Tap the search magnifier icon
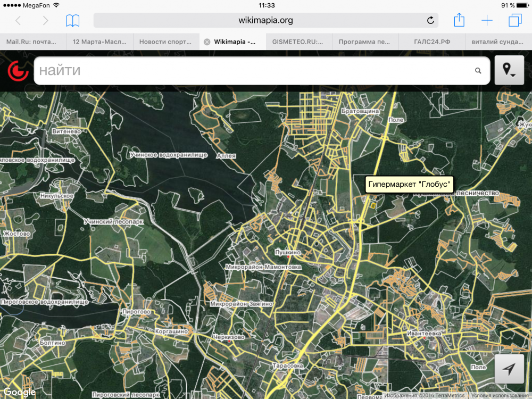Image resolution: width=532 pixels, height=399 pixels. (478, 71)
